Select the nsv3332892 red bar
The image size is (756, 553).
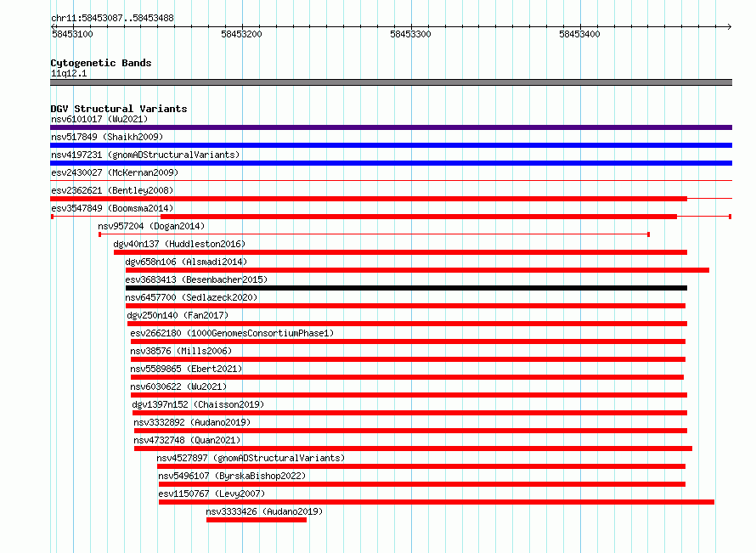[411, 431]
